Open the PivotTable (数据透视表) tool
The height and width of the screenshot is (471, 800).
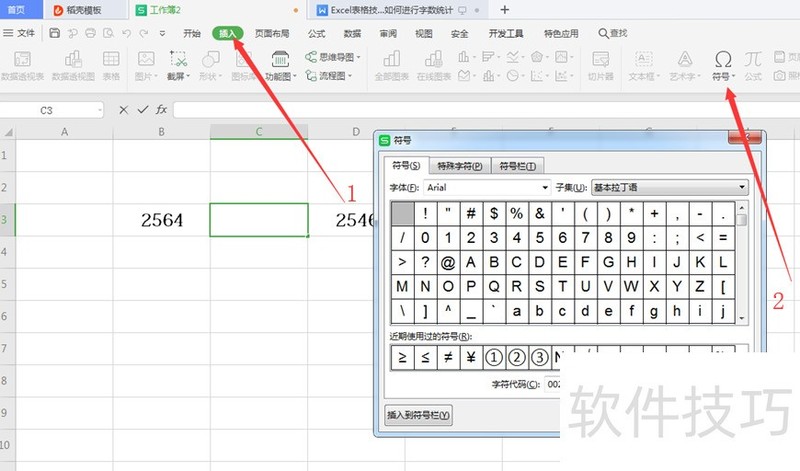click(x=22, y=66)
